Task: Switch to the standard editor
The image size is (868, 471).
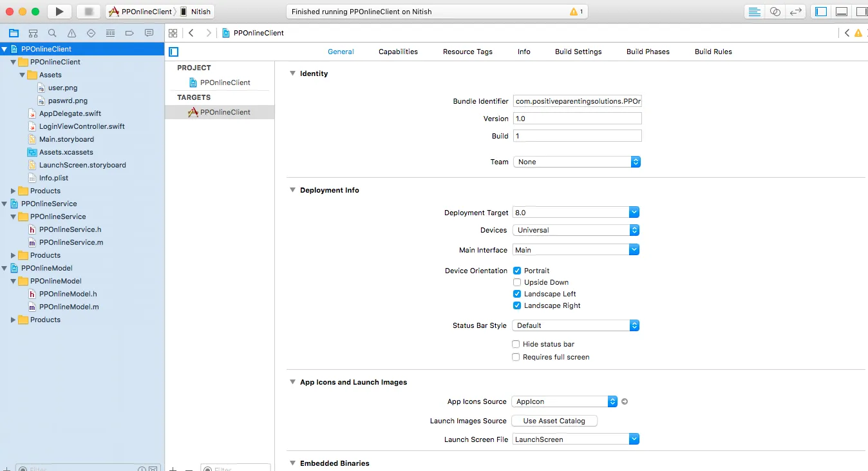Action: (754, 12)
